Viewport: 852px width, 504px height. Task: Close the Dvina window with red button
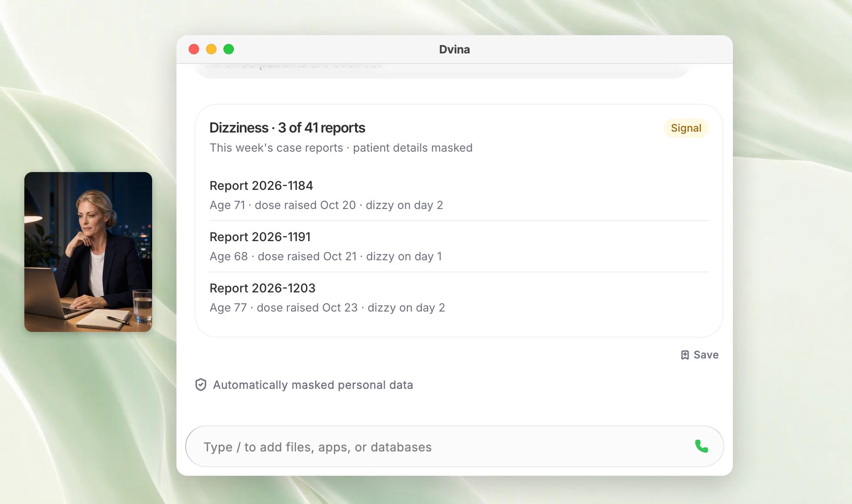tap(194, 49)
